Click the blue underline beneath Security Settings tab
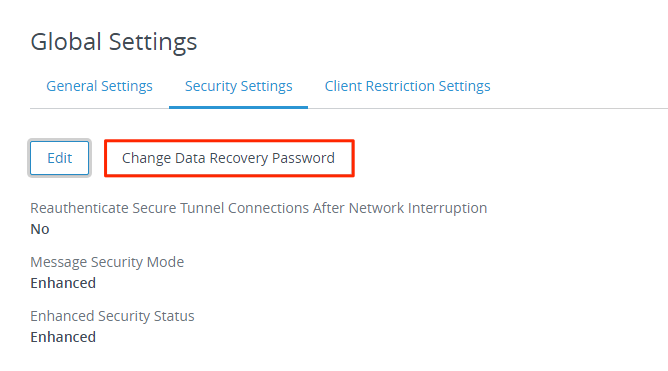 (239, 107)
